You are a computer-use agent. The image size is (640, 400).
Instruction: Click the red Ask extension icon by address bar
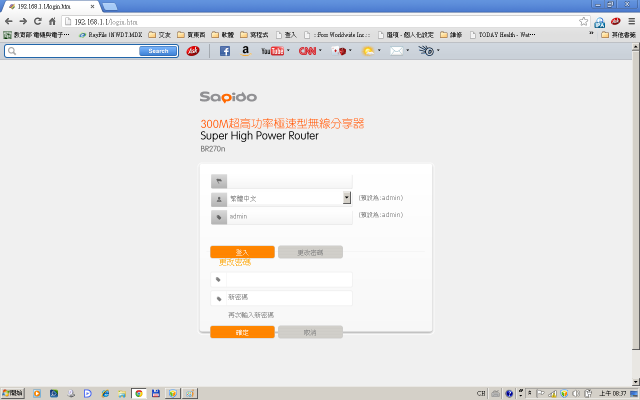coord(616,21)
